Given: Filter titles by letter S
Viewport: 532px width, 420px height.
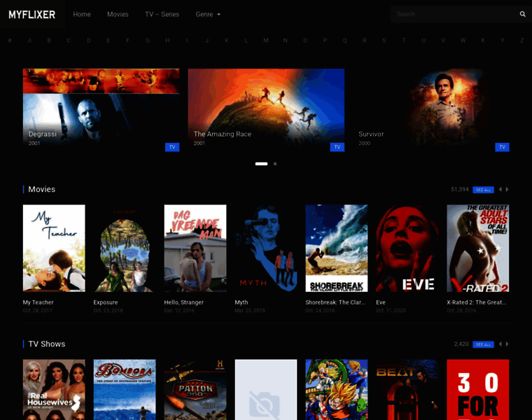Looking at the screenshot, I should (x=384, y=41).
